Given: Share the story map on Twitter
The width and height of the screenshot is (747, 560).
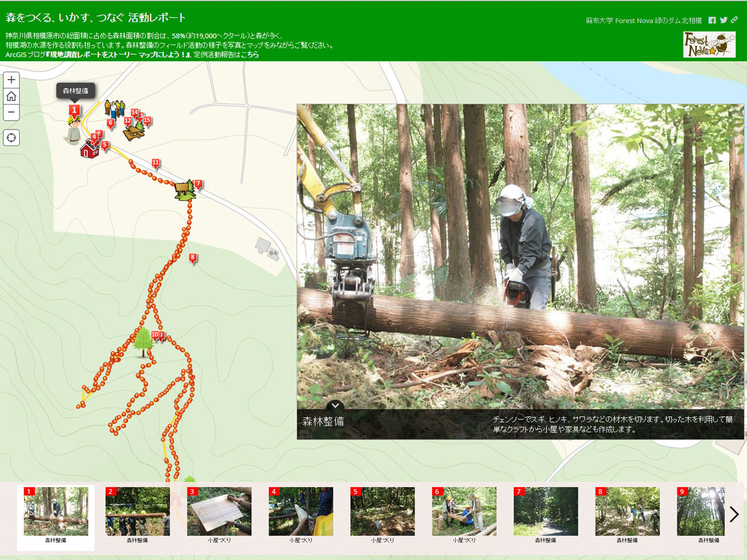Looking at the screenshot, I should [722, 20].
